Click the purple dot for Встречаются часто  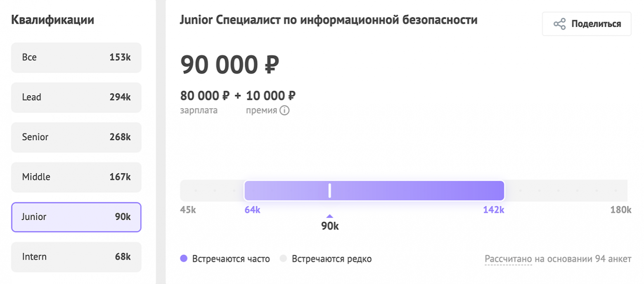tap(183, 258)
